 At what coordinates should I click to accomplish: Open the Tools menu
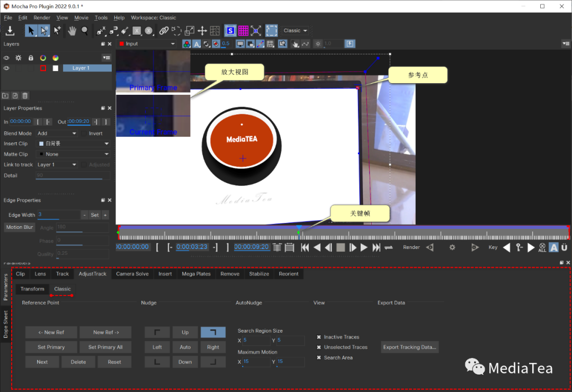pos(101,17)
